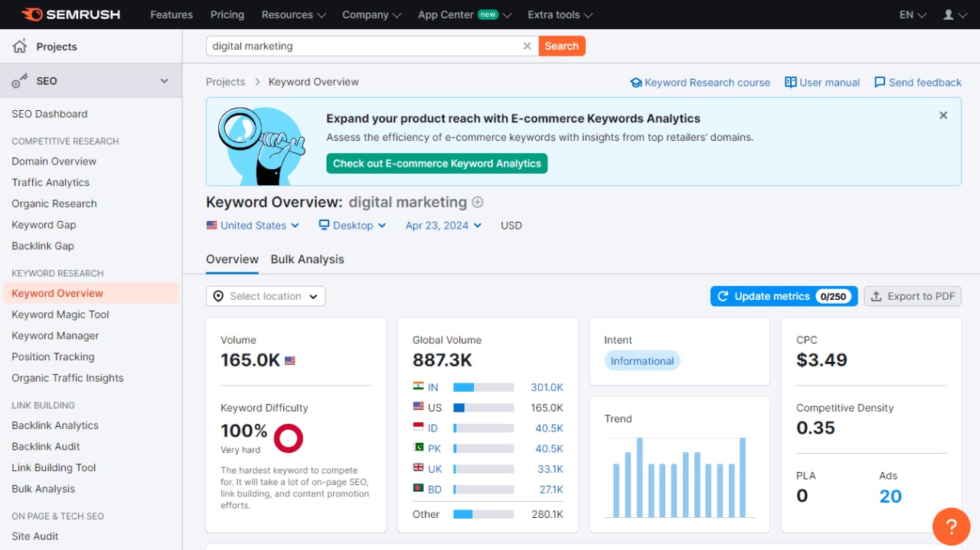
Task: Switch to the Overview tab
Action: 232,259
